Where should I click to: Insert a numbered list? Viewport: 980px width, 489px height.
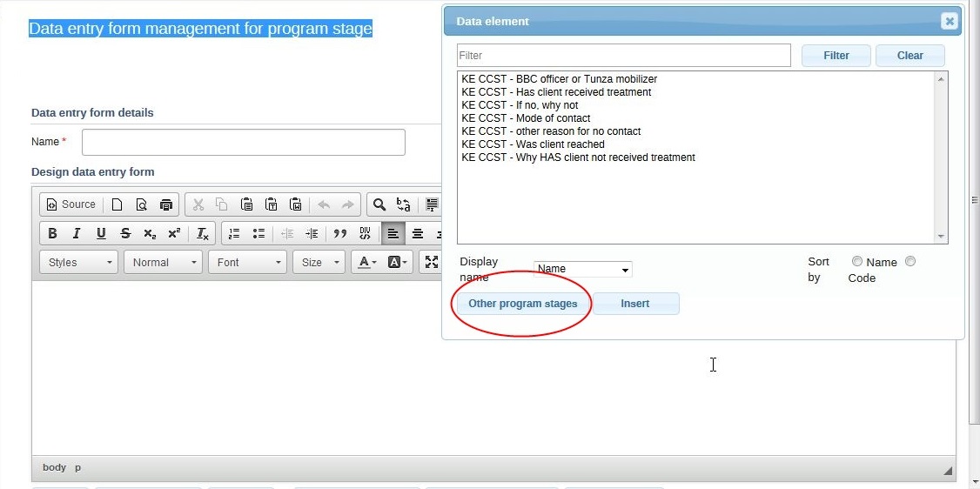tap(234, 233)
